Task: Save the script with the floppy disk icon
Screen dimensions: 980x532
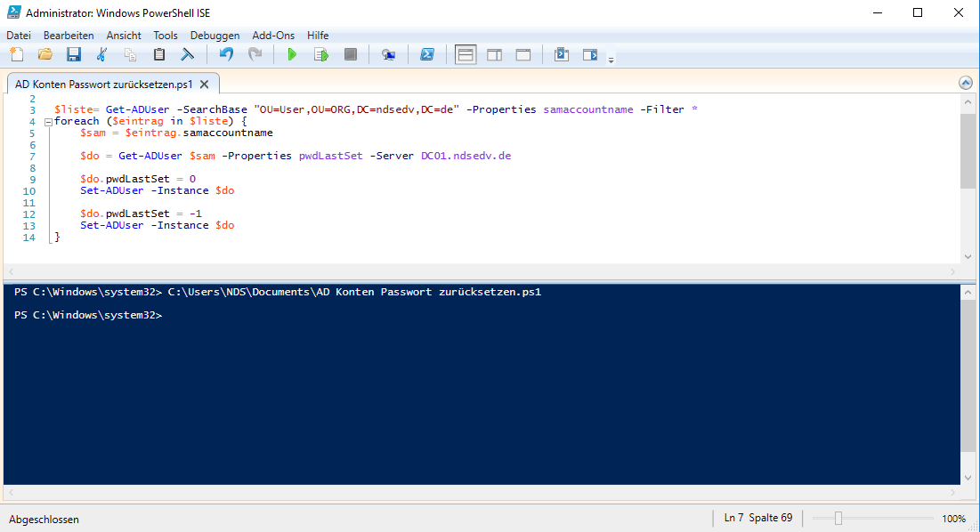Action: coord(73,55)
